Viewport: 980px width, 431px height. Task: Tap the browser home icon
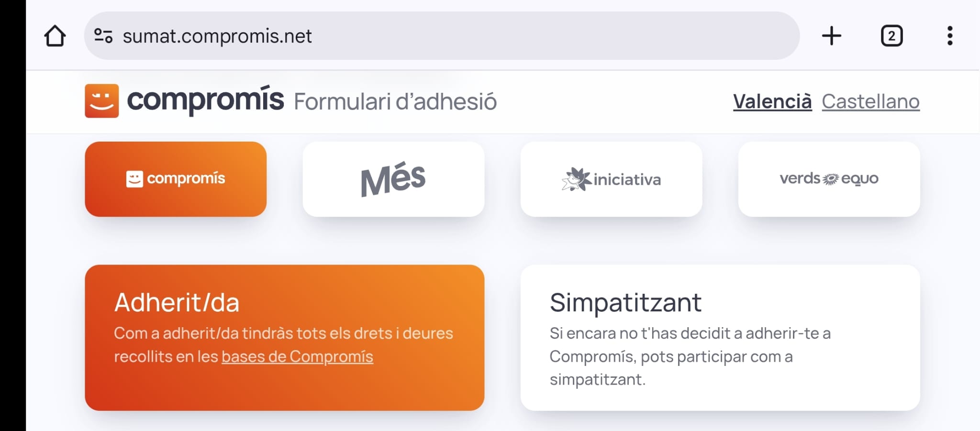55,36
